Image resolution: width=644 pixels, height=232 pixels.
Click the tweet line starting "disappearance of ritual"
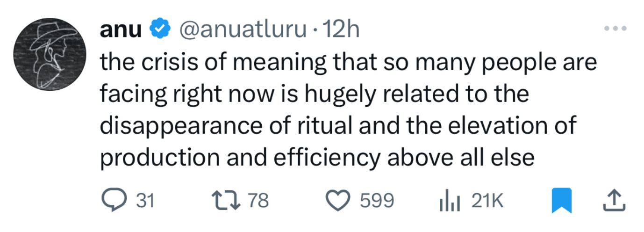tap(337, 126)
